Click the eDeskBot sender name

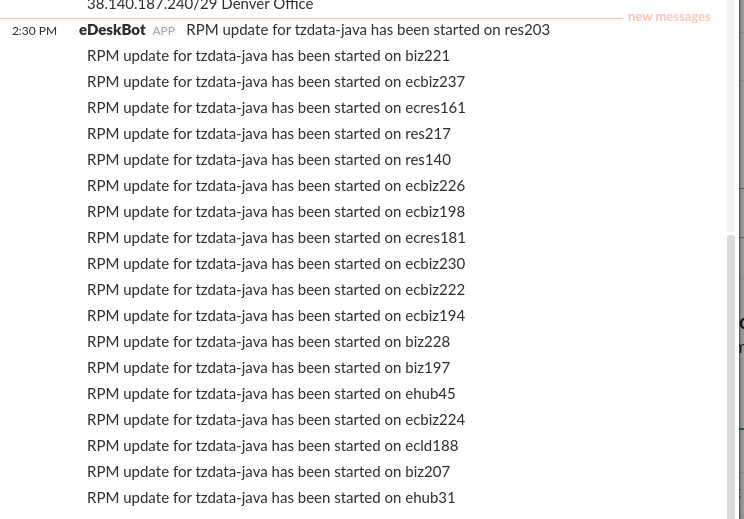click(112, 30)
